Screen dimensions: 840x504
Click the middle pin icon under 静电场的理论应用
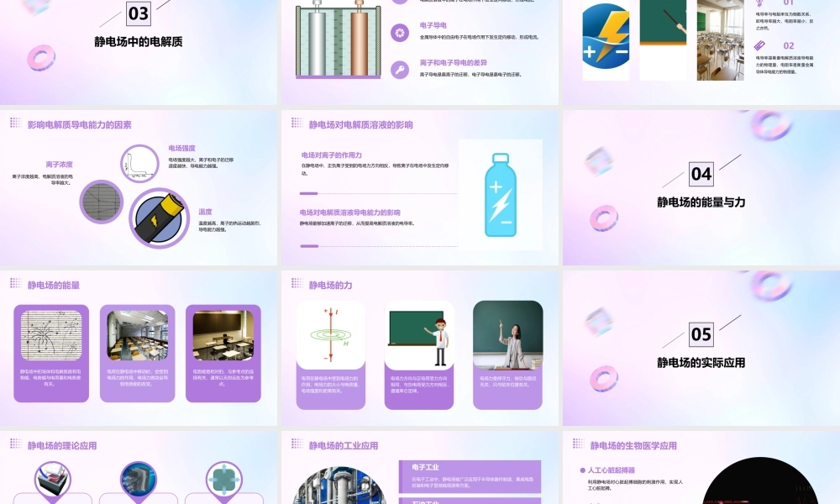[139, 480]
